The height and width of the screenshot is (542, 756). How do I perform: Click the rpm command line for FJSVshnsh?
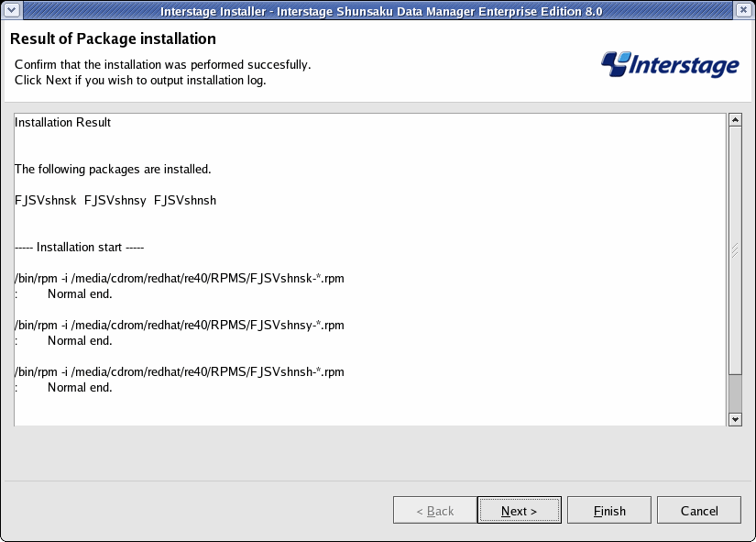180,372
